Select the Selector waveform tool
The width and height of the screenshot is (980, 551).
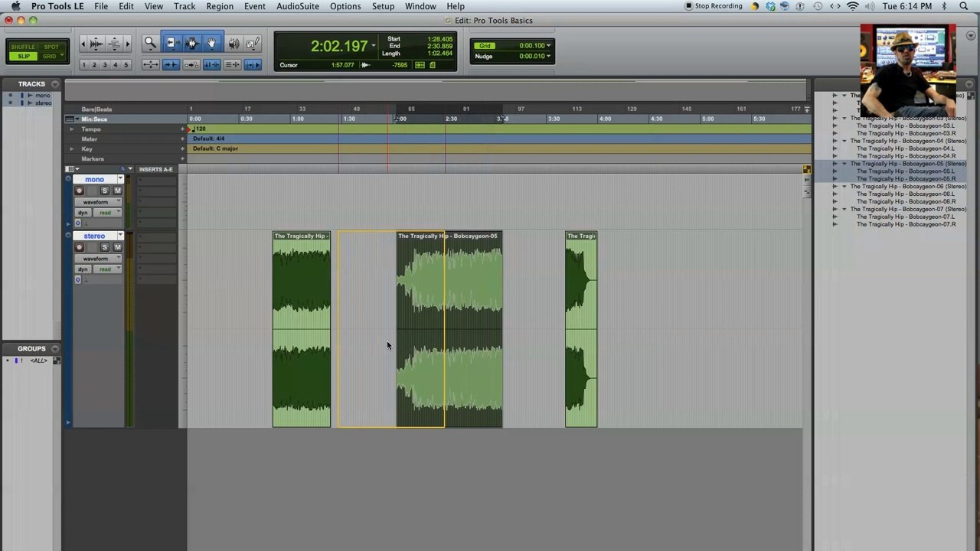pyautogui.click(x=191, y=44)
